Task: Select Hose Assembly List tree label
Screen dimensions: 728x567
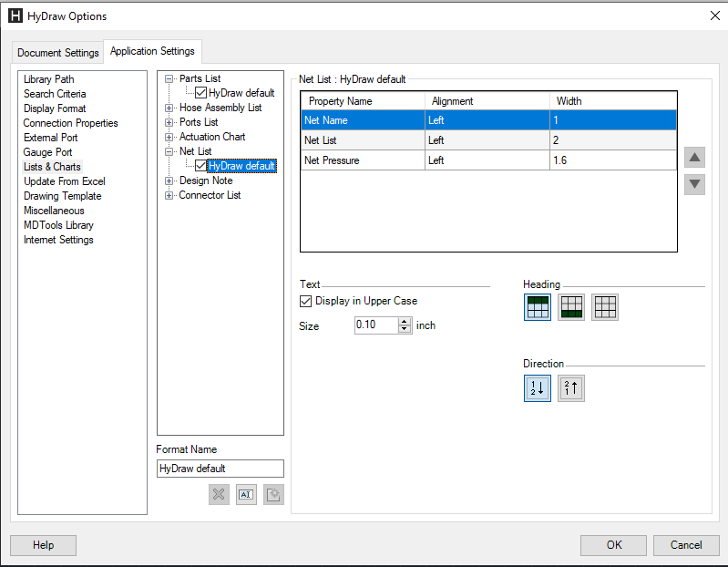Action: (x=220, y=108)
